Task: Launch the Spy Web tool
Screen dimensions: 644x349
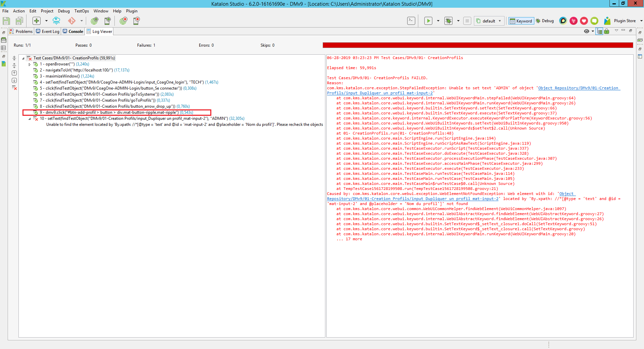Action: pos(95,21)
